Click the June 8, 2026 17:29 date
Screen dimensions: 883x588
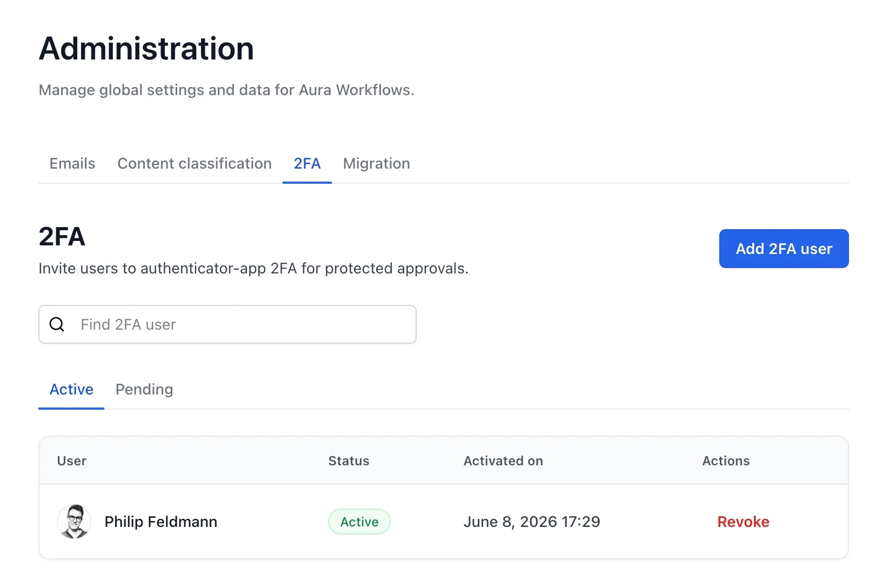coord(532,522)
